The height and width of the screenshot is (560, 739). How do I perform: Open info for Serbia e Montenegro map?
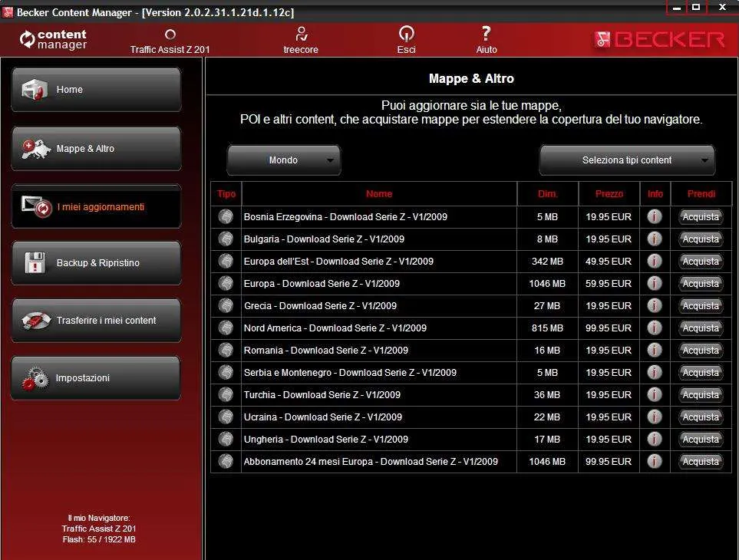[x=654, y=372]
